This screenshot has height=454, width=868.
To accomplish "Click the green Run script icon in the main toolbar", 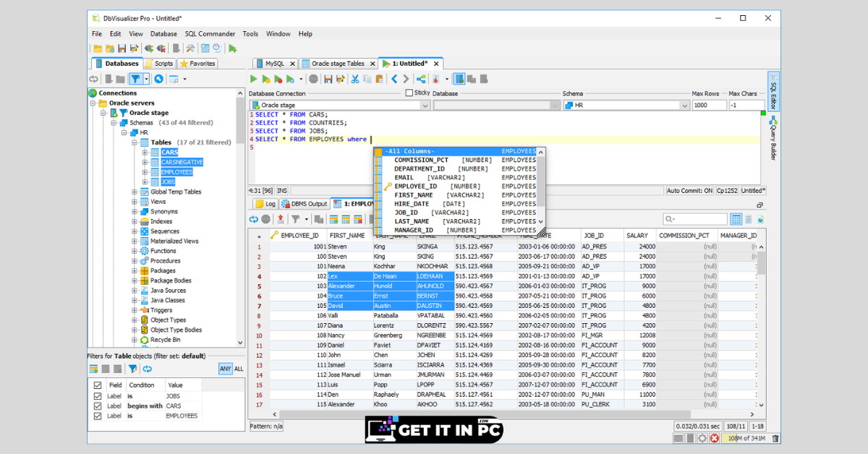I will (232, 48).
